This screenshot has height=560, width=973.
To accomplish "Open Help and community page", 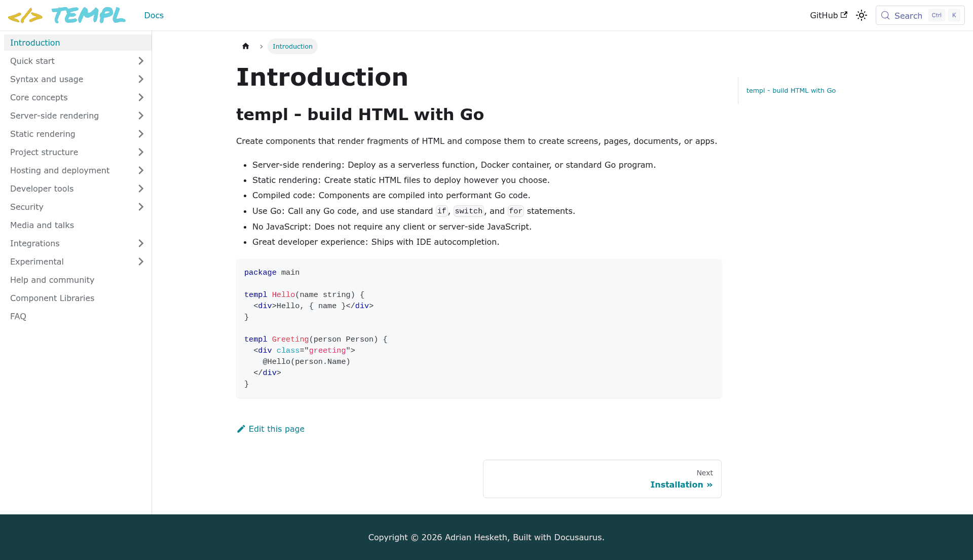I will point(78,280).
